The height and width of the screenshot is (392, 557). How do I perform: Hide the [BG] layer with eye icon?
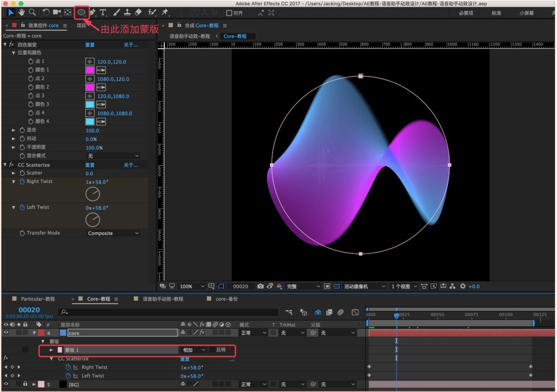click(x=6, y=384)
